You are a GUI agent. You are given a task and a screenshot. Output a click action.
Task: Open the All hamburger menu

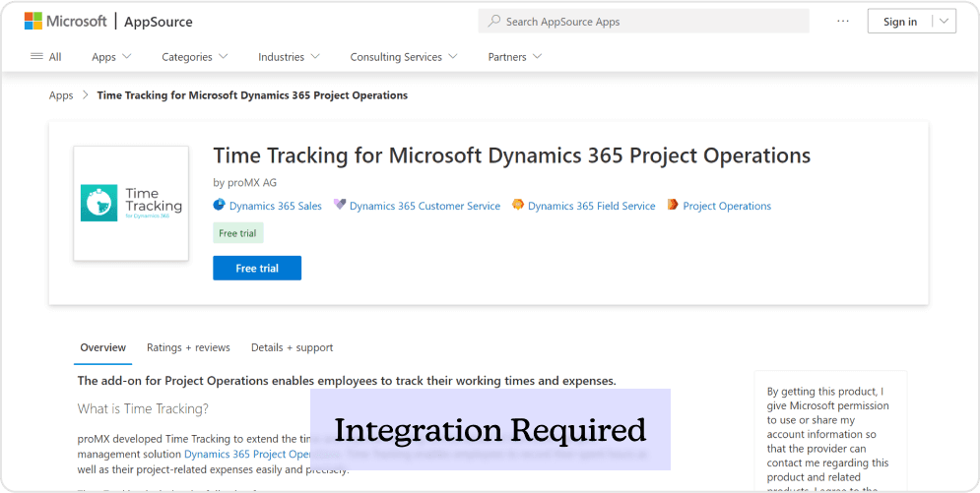pyautogui.click(x=46, y=57)
